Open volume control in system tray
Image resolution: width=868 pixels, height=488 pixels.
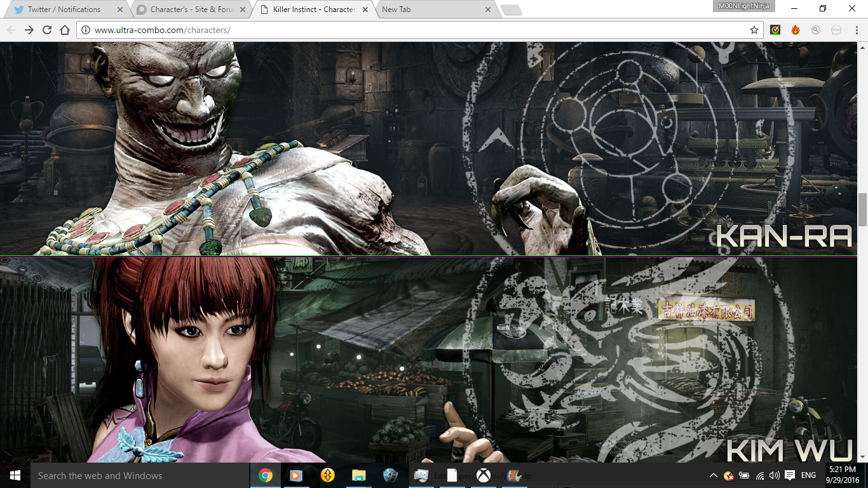[774, 475]
